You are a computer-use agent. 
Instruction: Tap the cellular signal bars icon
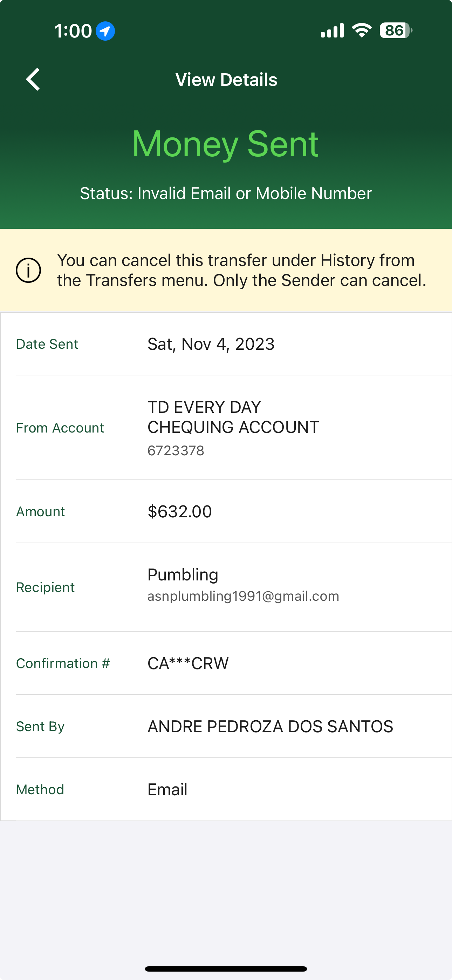tap(332, 30)
